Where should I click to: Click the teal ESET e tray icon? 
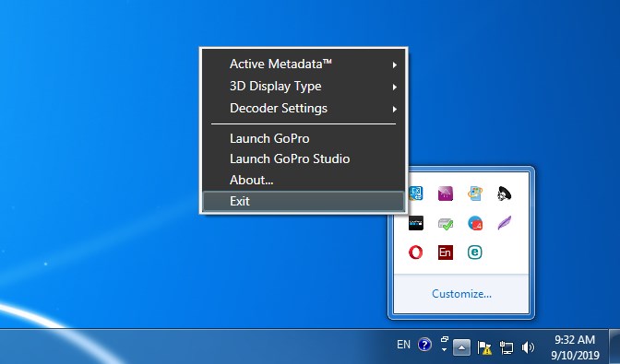(475, 252)
